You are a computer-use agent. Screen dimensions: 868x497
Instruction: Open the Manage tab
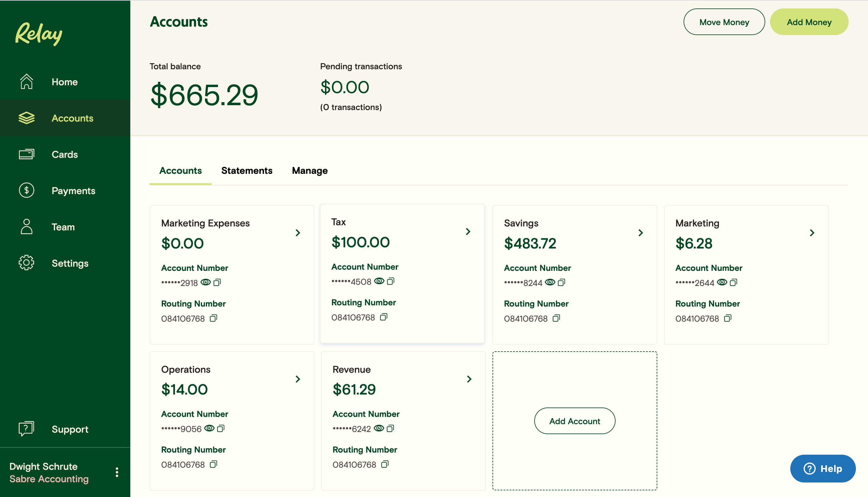pos(309,171)
